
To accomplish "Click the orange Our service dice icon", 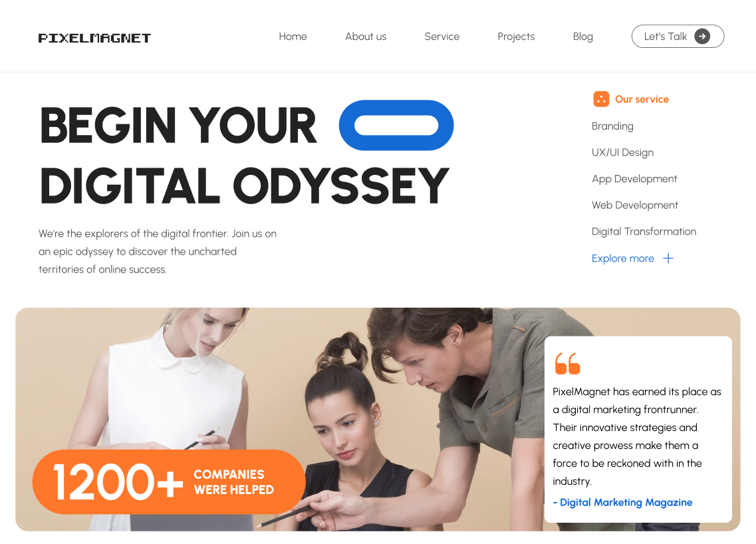I will [x=601, y=99].
